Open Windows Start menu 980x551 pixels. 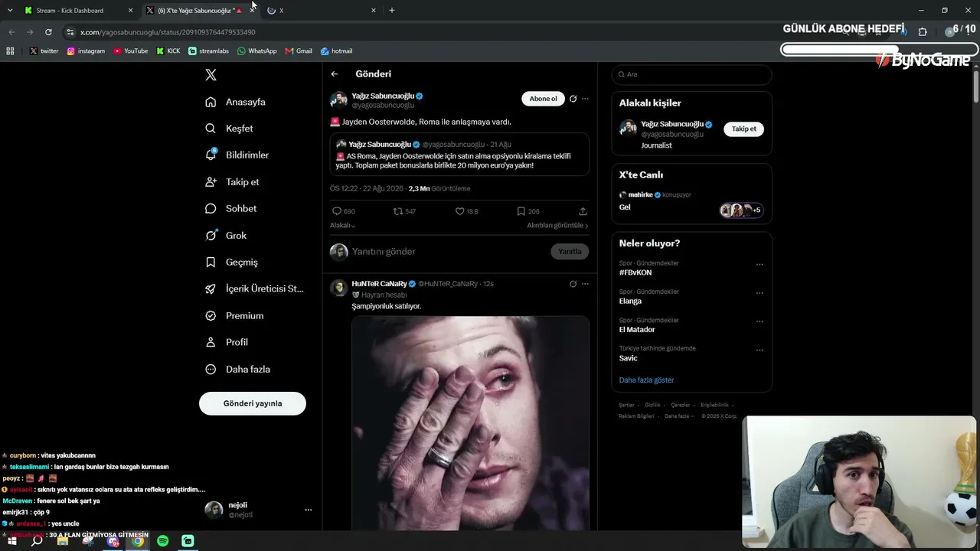(11, 541)
